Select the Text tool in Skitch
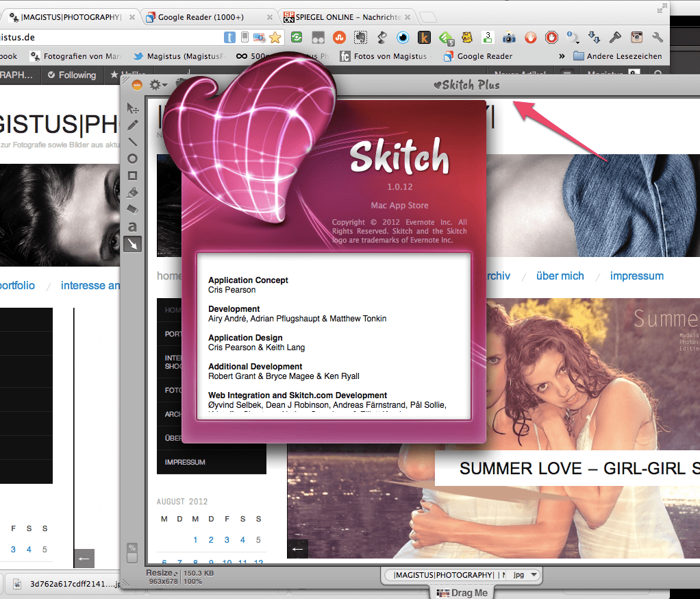Screen dimensions: 700x599 (133, 226)
